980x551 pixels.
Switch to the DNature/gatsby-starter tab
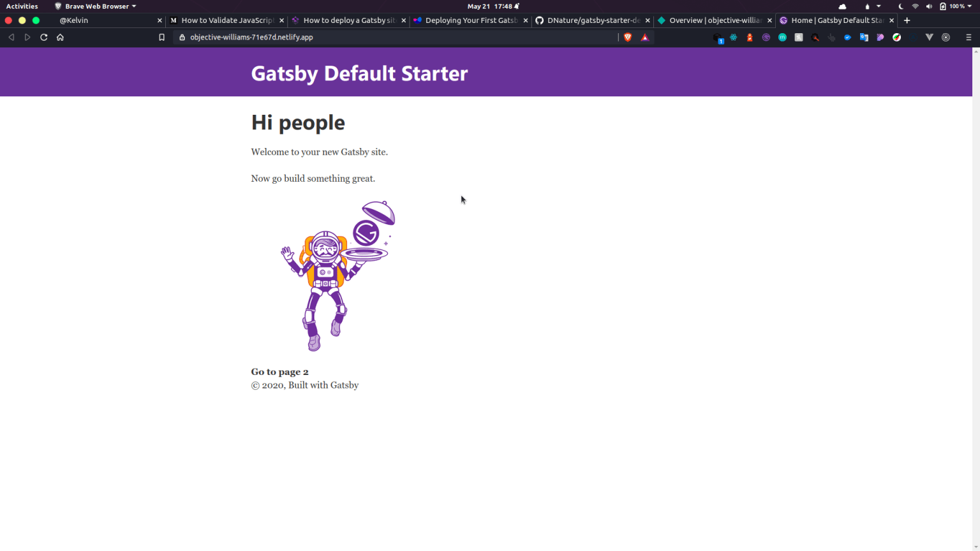point(590,20)
